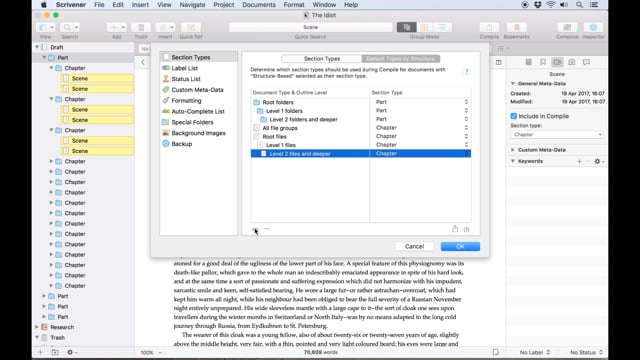Switch to Default Types by Structure tab

pyautogui.click(x=400, y=59)
